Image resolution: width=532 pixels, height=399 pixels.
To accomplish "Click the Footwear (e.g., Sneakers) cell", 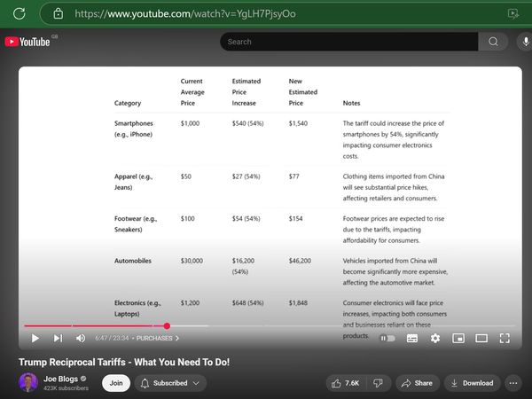I will [x=136, y=224].
